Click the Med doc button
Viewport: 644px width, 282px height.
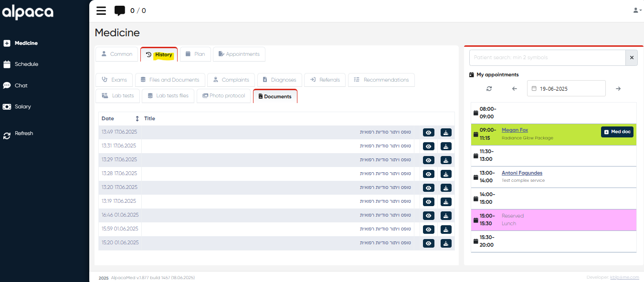pyautogui.click(x=617, y=132)
